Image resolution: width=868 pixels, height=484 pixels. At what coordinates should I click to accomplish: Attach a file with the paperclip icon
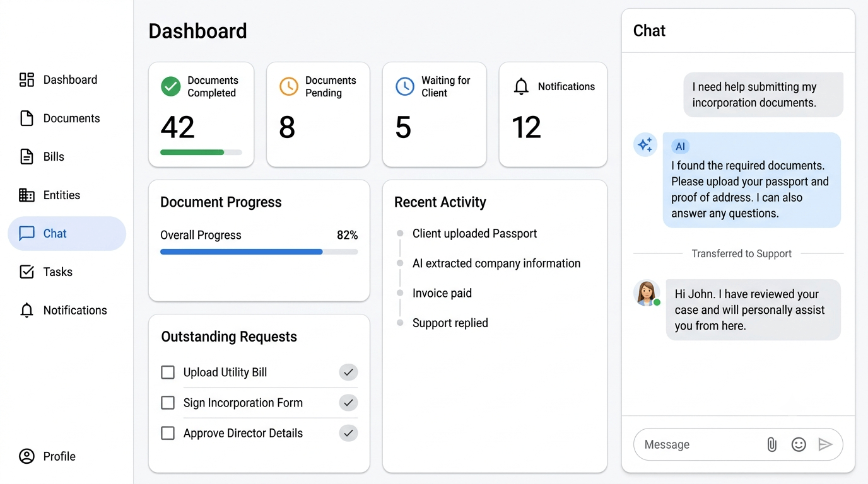click(x=771, y=444)
